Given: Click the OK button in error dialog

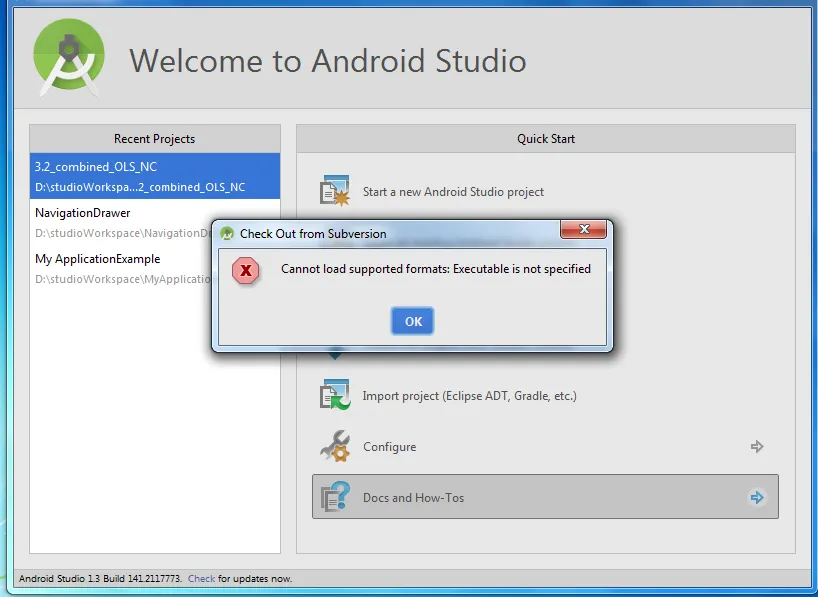Looking at the screenshot, I should tap(412, 321).
